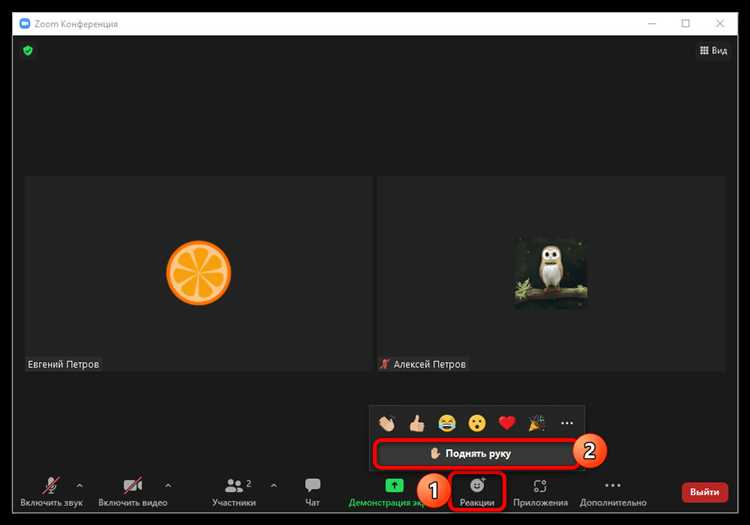Send party popper reaction
This screenshot has height=525, width=750.
(537, 423)
